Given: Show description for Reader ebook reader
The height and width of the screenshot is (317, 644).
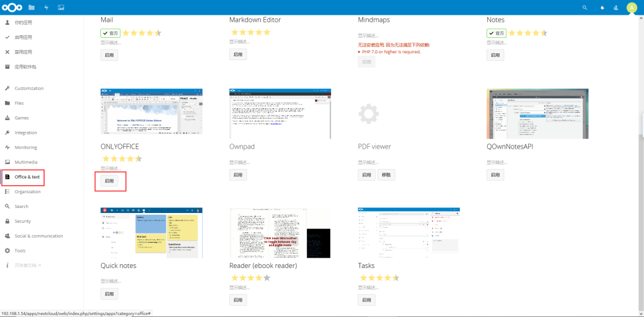Looking at the screenshot, I should (x=239, y=287).
